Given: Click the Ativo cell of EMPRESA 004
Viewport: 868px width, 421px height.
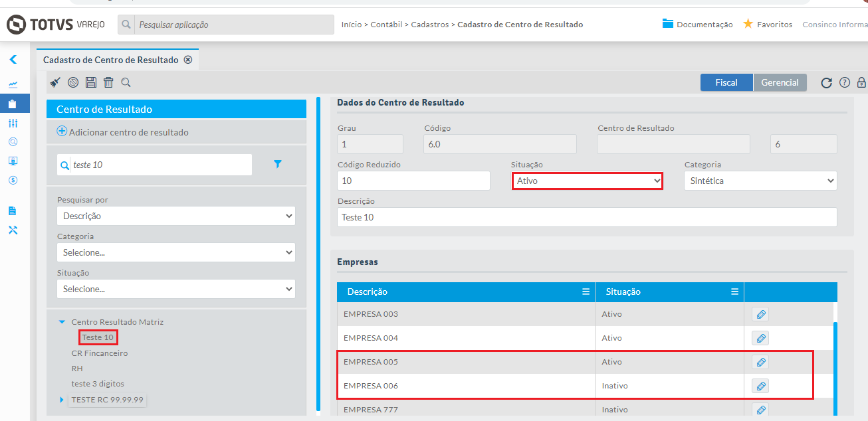Looking at the screenshot, I should [669, 338].
